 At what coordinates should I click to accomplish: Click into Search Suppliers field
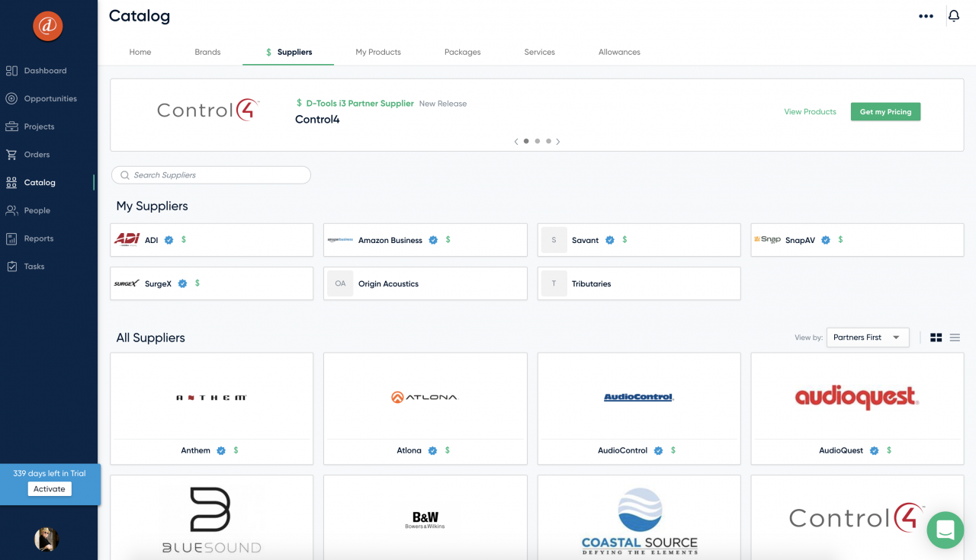coord(211,175)
